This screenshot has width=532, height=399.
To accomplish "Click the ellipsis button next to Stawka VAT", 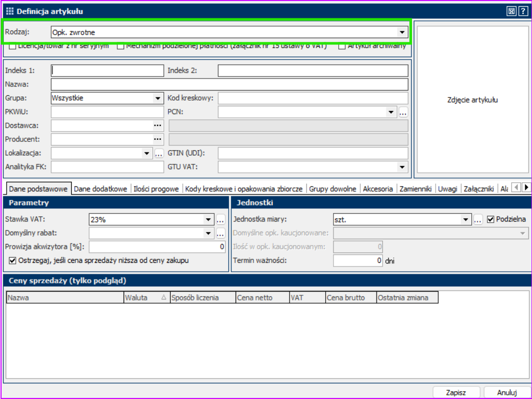I will tap(220, 220).
